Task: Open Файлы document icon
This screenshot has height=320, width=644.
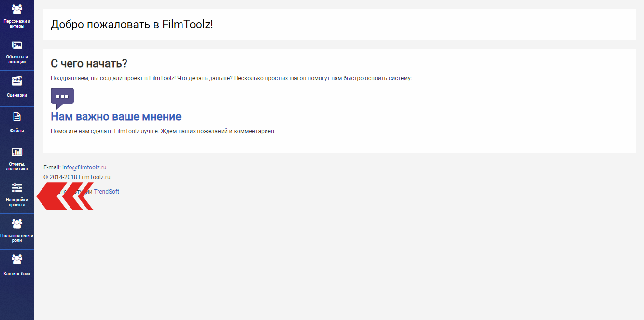Action: pyautogui.click(x=17, y=116)
